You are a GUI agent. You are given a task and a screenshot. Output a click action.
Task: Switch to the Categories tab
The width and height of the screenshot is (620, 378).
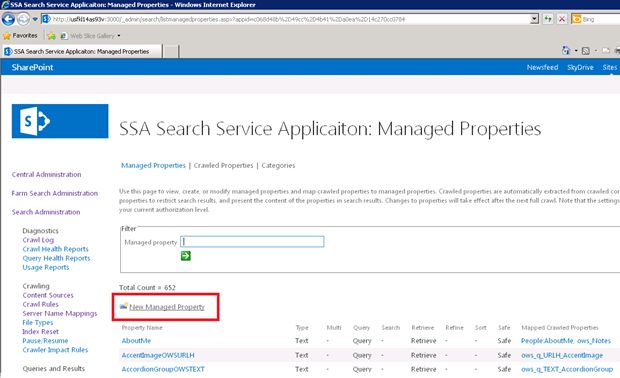point(278,165)
